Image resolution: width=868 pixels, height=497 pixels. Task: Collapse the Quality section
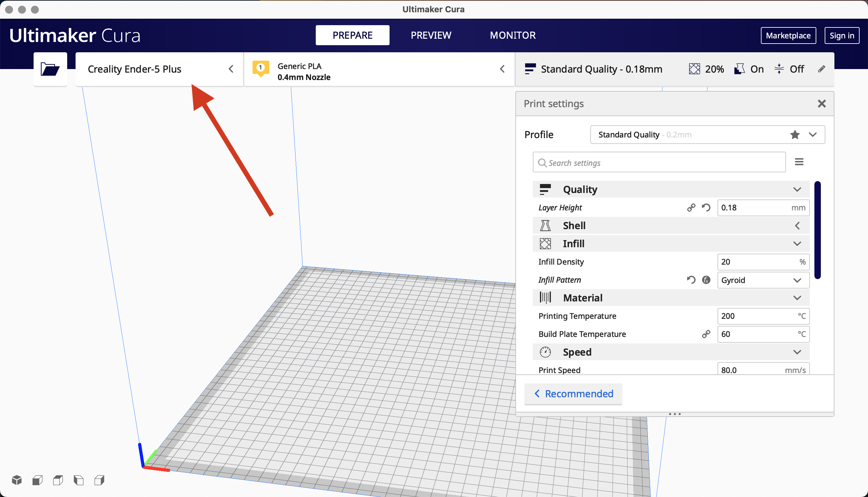tap(797, 189)
